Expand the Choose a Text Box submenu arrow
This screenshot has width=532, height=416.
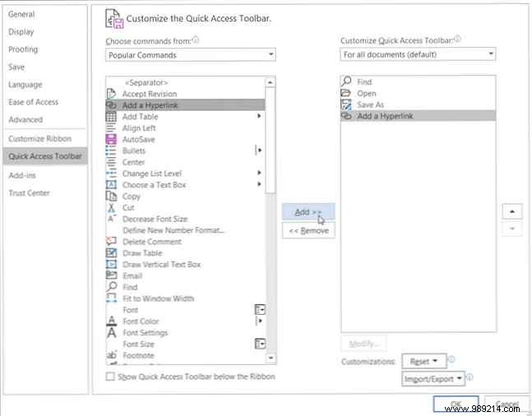pos(259,184)
